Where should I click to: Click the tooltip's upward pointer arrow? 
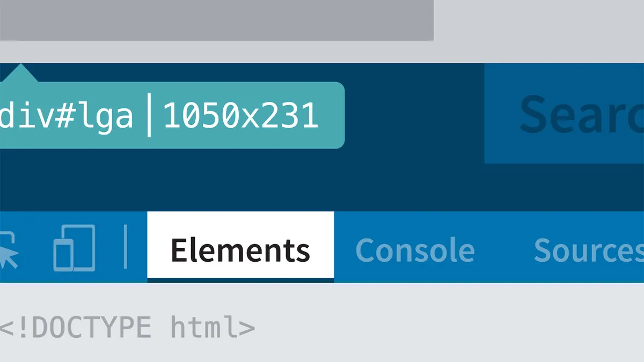(x=20, y=73)
